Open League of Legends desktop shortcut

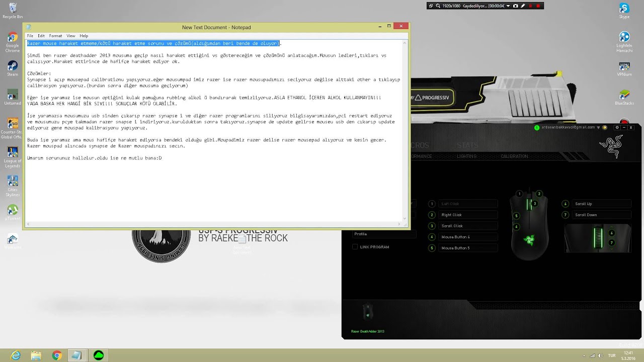[13, 157]
